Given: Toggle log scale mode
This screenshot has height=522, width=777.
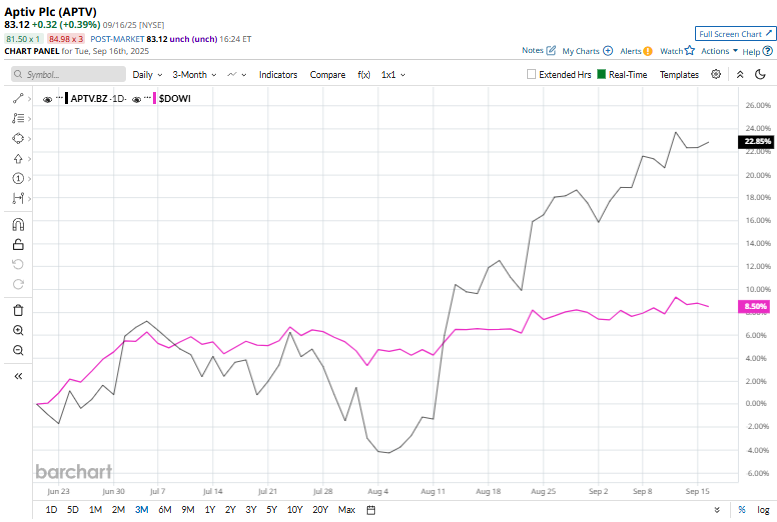Looking at the screenshot, I should 763,510.
